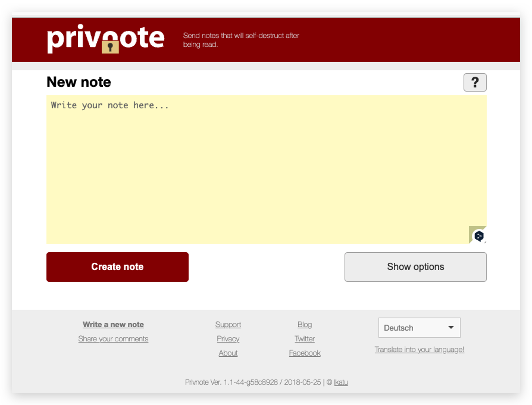Go to the Support link
Image resolution: width=532 pixels, height=405 pixels.
pos(228,324)
